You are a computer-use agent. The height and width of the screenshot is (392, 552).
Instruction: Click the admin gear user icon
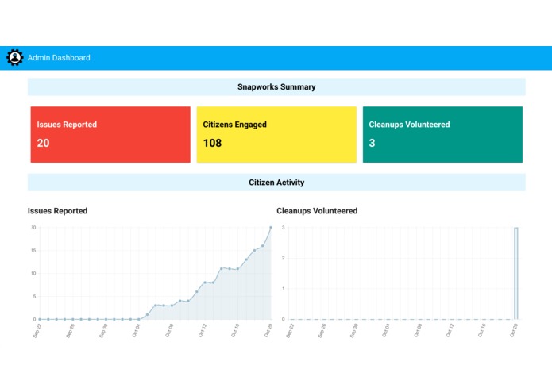(15, 57)
